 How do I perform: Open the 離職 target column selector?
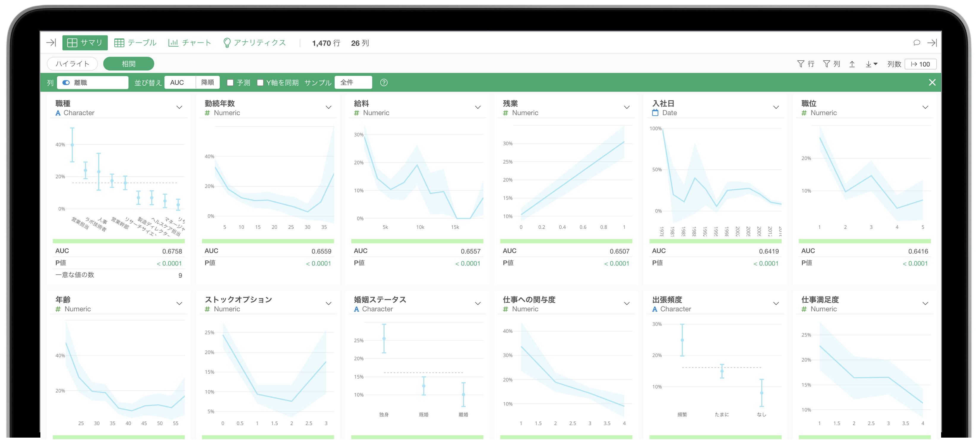tap(93, 83)
